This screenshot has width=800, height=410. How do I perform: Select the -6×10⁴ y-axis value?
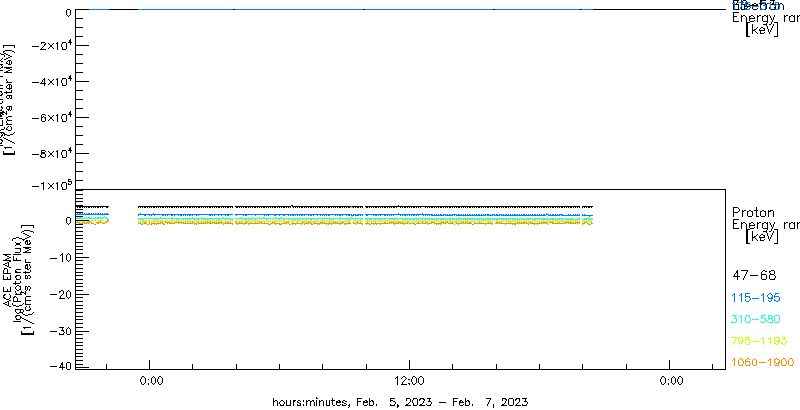[51, 118]
